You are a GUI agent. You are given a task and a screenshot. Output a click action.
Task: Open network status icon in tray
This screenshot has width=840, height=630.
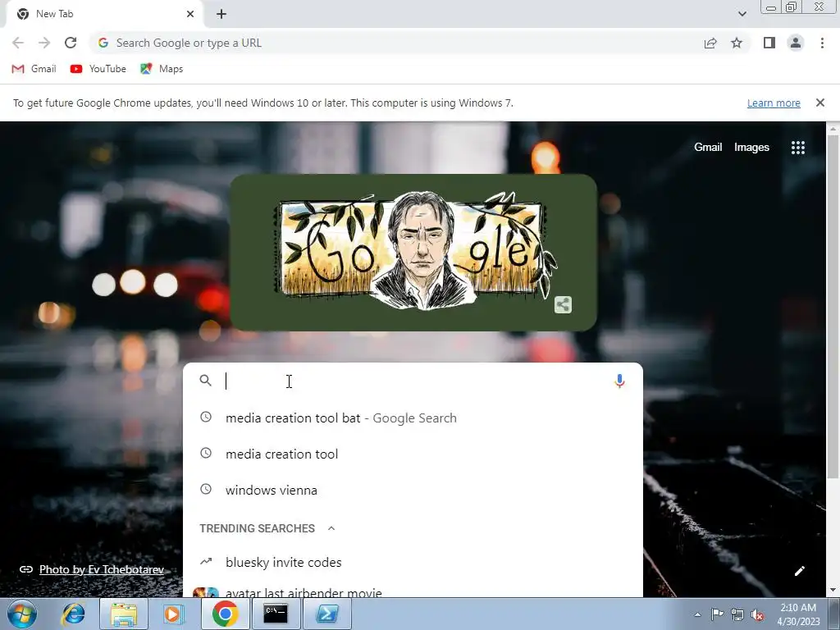737,614
